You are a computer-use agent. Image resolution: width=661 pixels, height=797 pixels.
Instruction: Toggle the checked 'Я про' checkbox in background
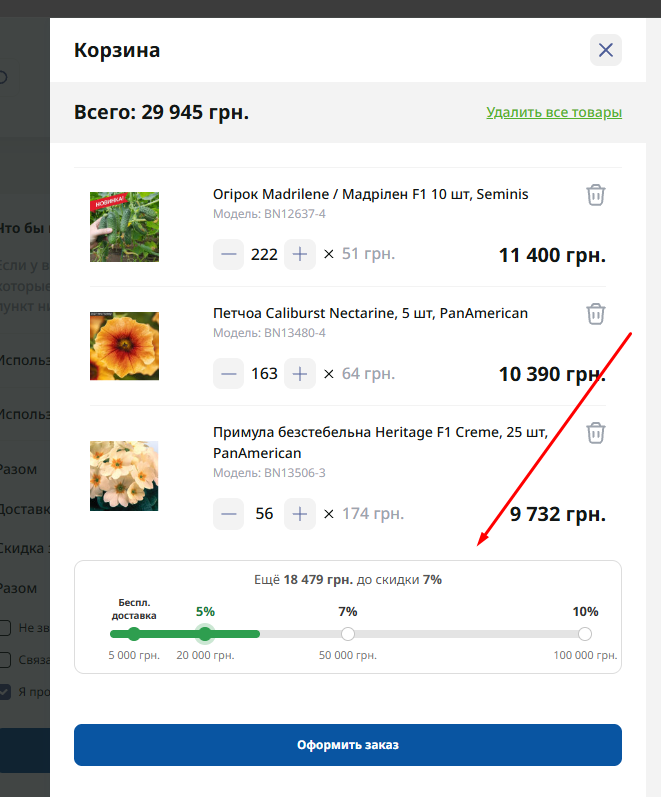point(5,692)
